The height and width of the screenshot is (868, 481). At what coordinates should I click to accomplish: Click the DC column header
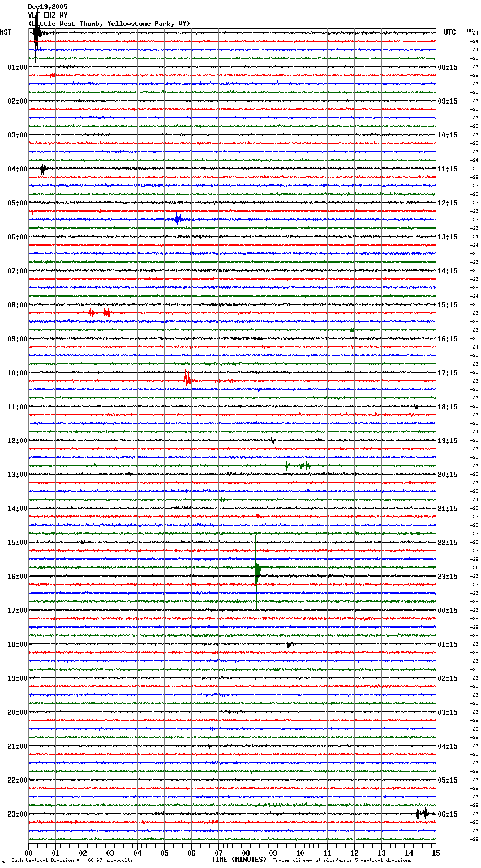click(x=470, y=31)
